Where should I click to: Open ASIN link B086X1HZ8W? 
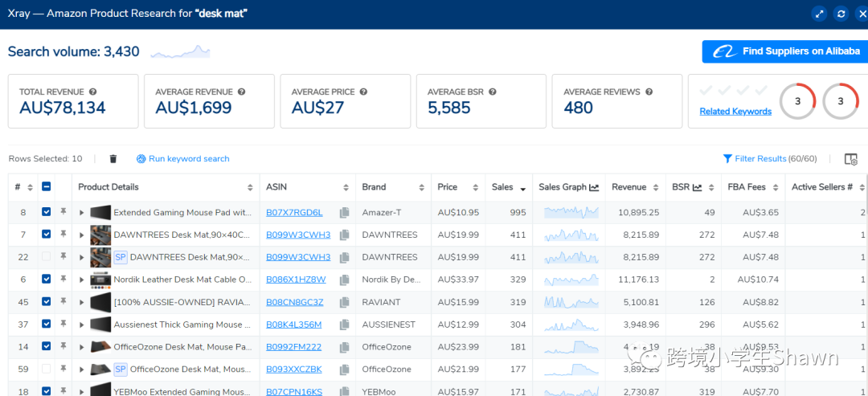296,280
